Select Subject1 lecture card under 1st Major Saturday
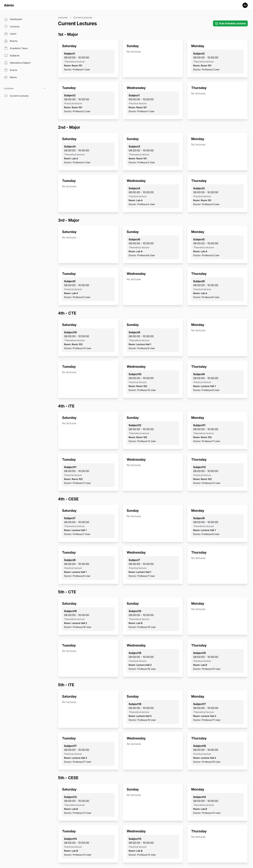 (88, 62)
